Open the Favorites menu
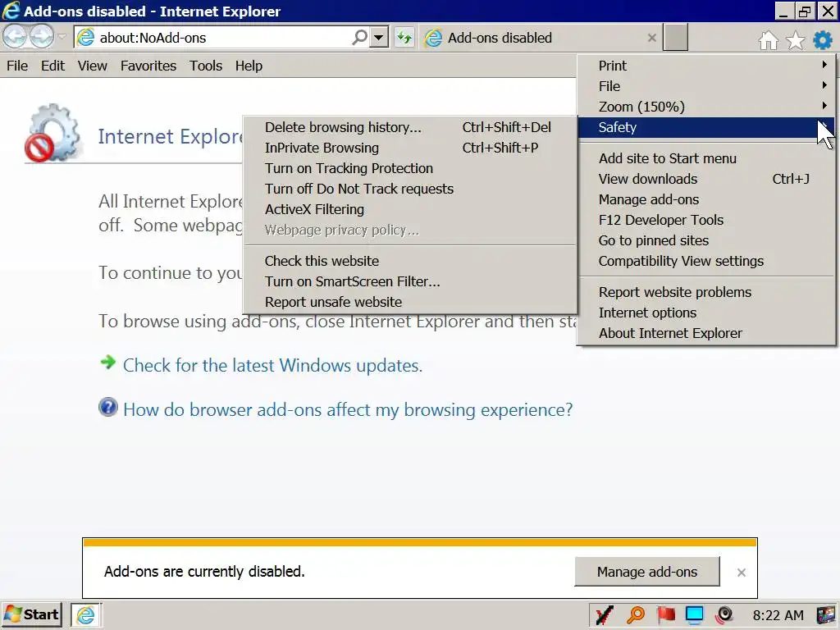Screen dimensions: 840x630 pyautogui.click(x=148, y=66)
